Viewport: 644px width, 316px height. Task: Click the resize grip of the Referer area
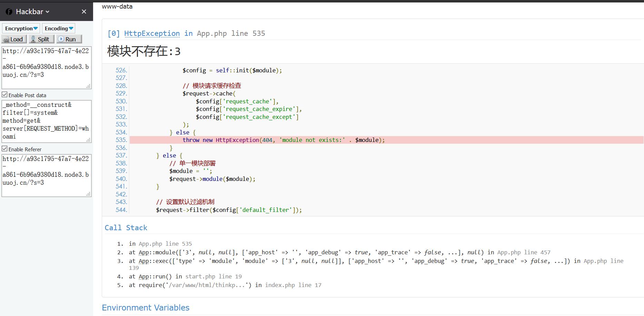(88, 194)
